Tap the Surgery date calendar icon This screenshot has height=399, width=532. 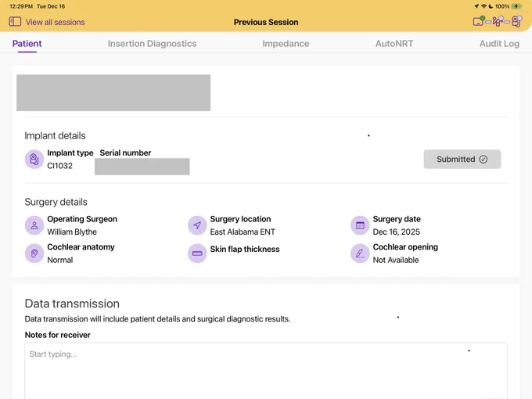[360, 225]
